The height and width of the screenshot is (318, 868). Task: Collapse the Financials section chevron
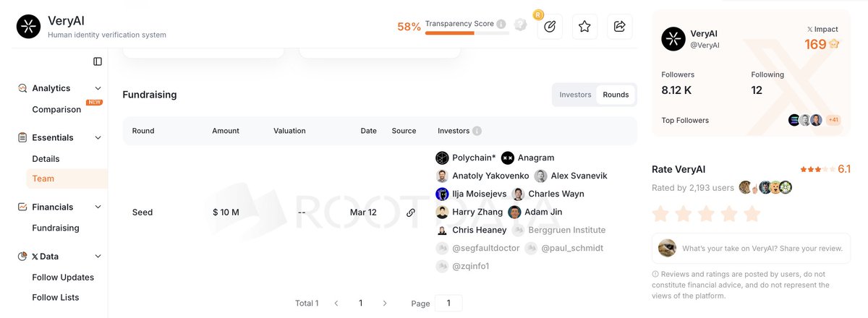click(x=98, y=207)
